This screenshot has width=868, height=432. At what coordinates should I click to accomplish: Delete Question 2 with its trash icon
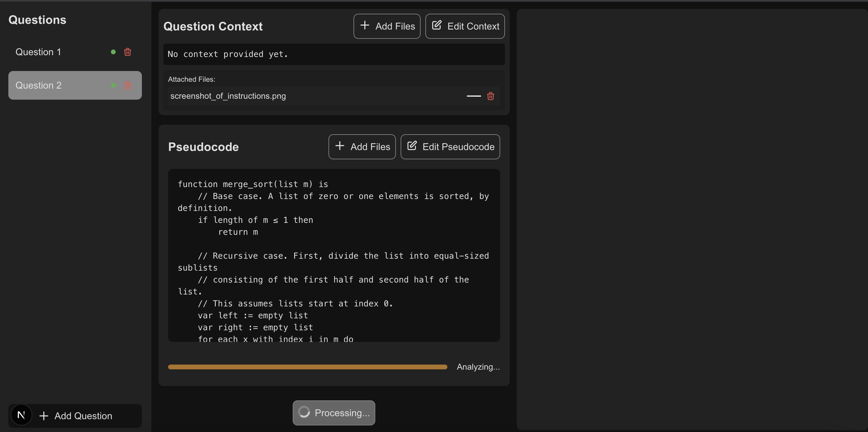tap(127, 85)
